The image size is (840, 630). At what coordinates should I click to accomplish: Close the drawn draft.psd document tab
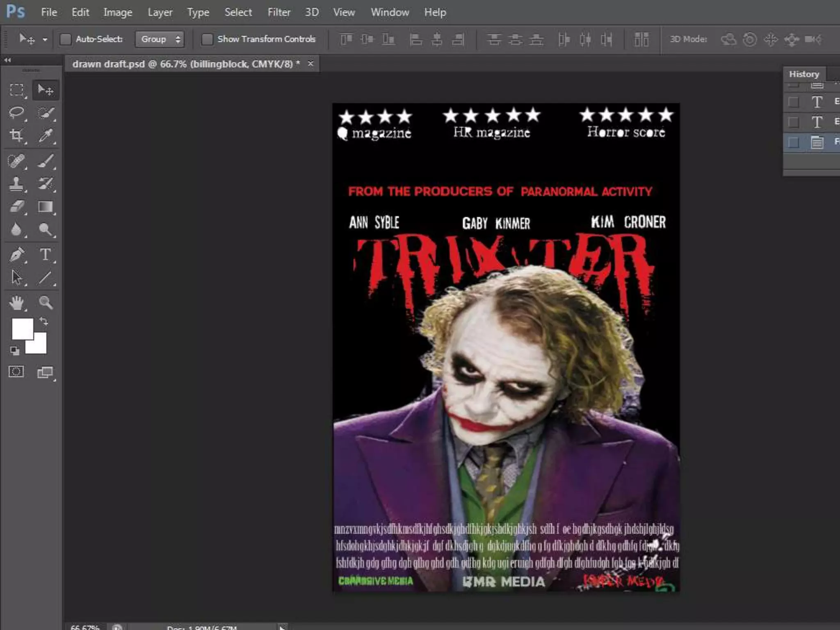(x=310, y=64)
